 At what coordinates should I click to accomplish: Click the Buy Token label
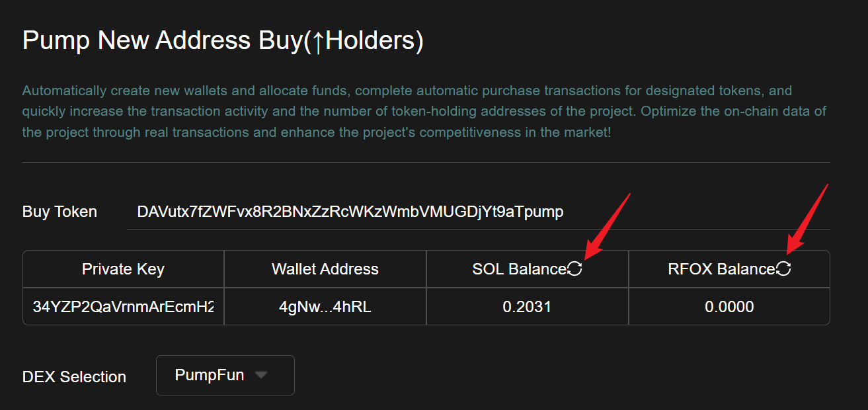click(x=59, y=212)
